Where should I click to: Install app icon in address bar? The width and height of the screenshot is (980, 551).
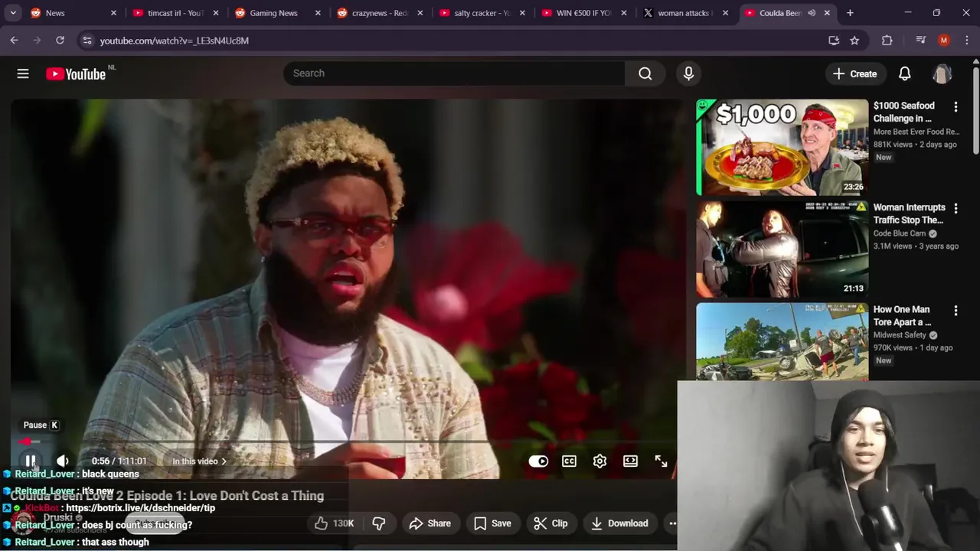834,41
